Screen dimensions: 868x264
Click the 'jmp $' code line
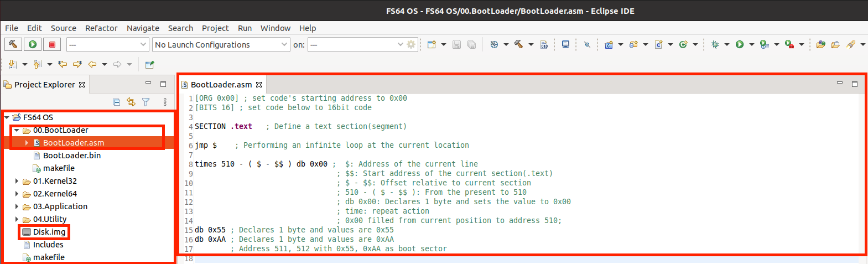click(x=206, y=145)
